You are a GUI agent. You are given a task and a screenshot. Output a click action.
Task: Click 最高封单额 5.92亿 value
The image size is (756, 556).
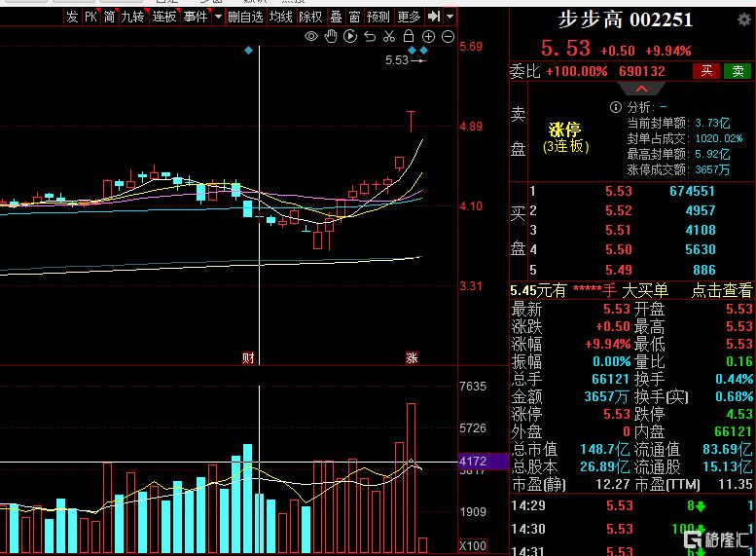pos(712,154)
